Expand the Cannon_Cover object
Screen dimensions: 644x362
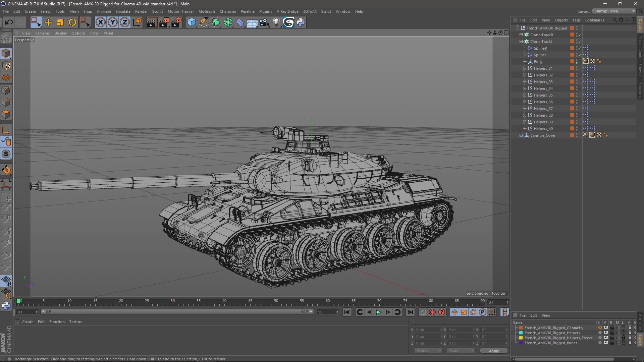[521, 135]
